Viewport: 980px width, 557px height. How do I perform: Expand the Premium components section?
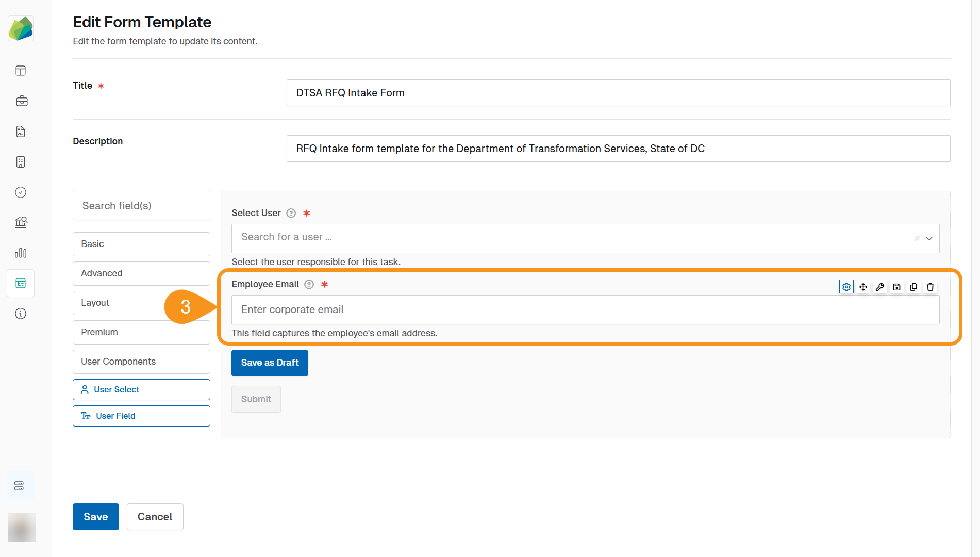coord(141,332)
